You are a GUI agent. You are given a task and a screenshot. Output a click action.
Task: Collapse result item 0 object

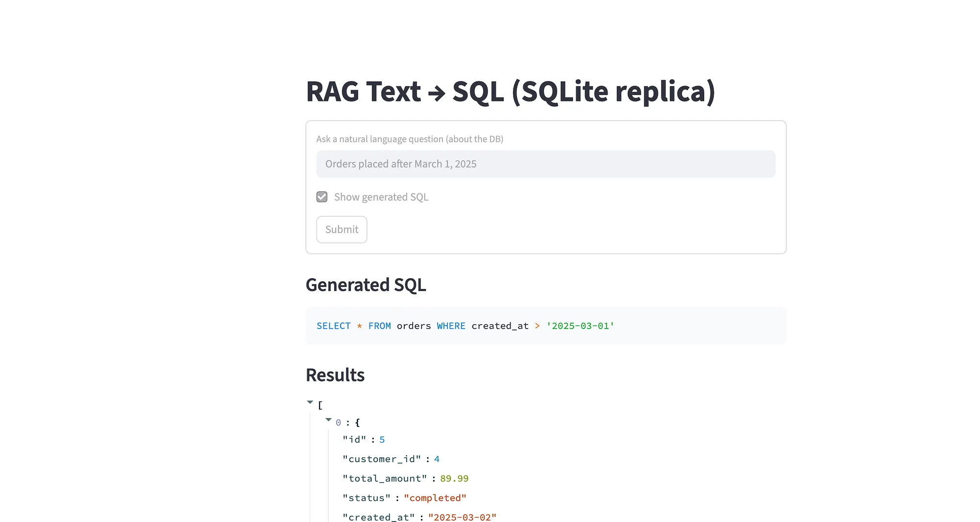328,420
